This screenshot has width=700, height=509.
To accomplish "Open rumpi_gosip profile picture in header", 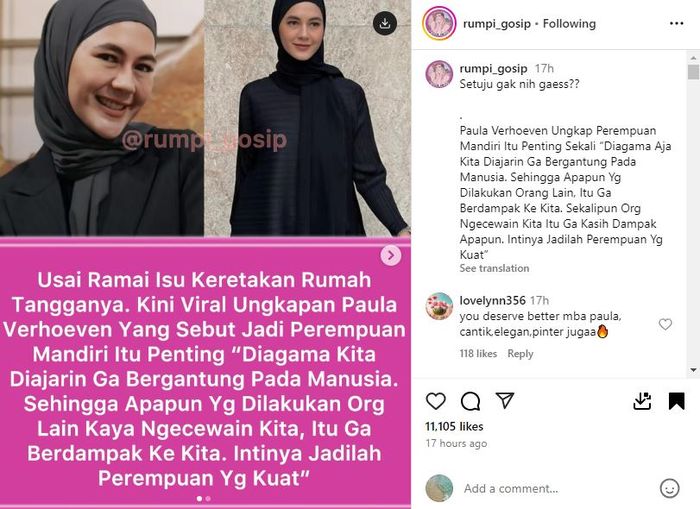I will [x=439, y=23].
